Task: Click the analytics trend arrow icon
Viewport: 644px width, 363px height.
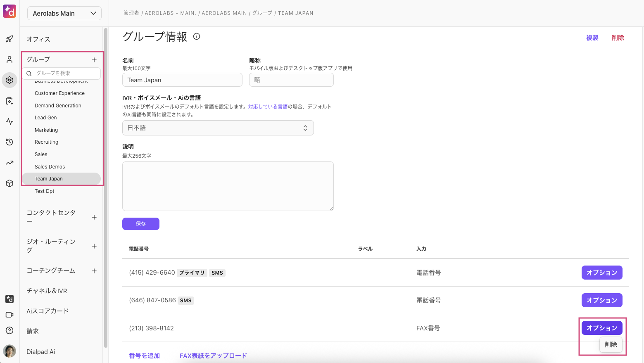Action: 10,163
